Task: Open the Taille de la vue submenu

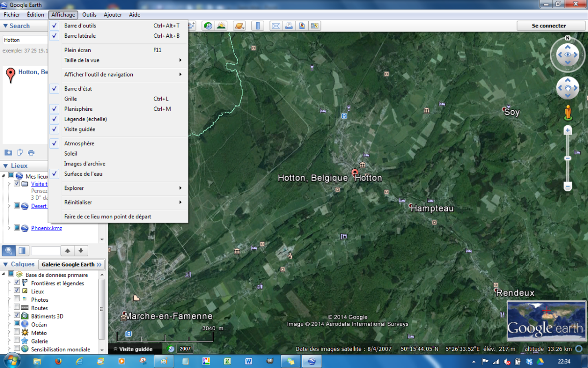Action: [x=118, y=60]
